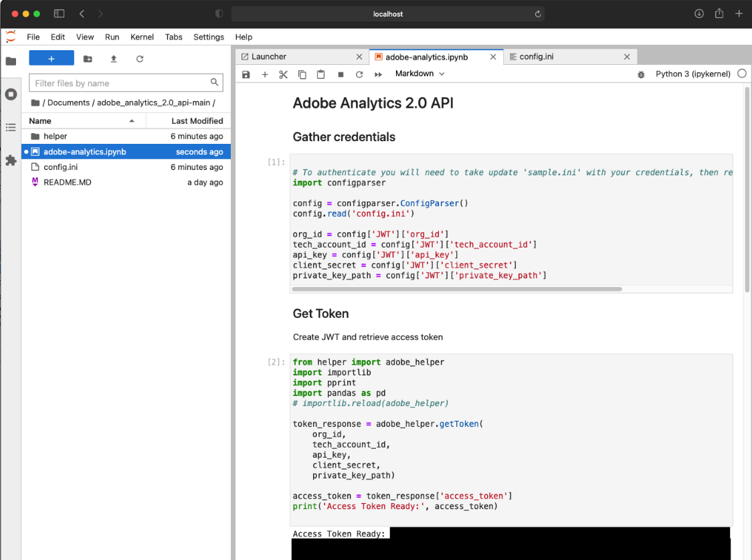Create a new folder in the file browser
This screenshot has width=752, height=560.
pyautogui.click(x=88, y=59)
